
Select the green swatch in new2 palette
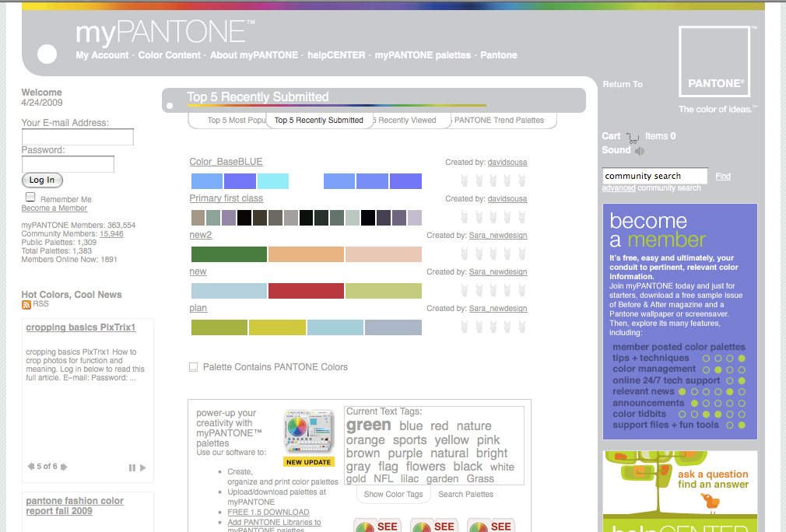tap(229, 254)
